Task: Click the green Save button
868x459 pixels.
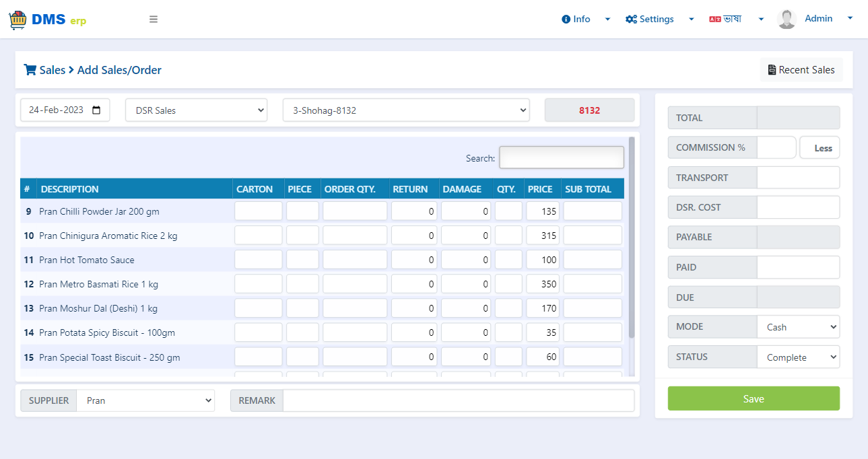Action: pos(754,398)
